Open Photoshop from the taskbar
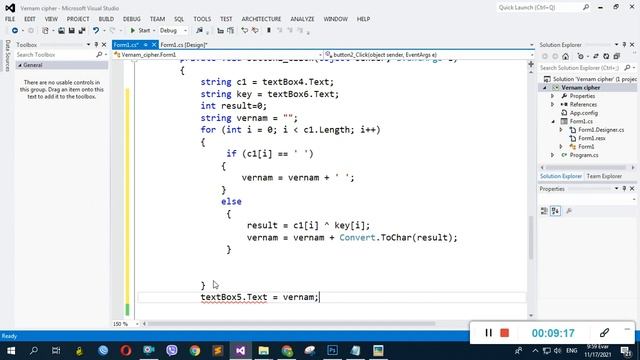The width and height of the screenshot is (640, 360). [x=332, y=351]
